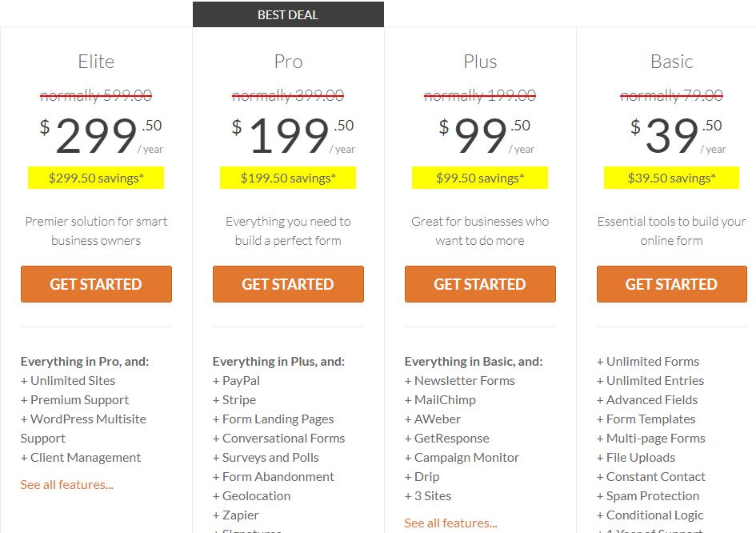Click GET STARTED under the Pro plan
The width and height of the screenshot is (756, 533).
288,284
